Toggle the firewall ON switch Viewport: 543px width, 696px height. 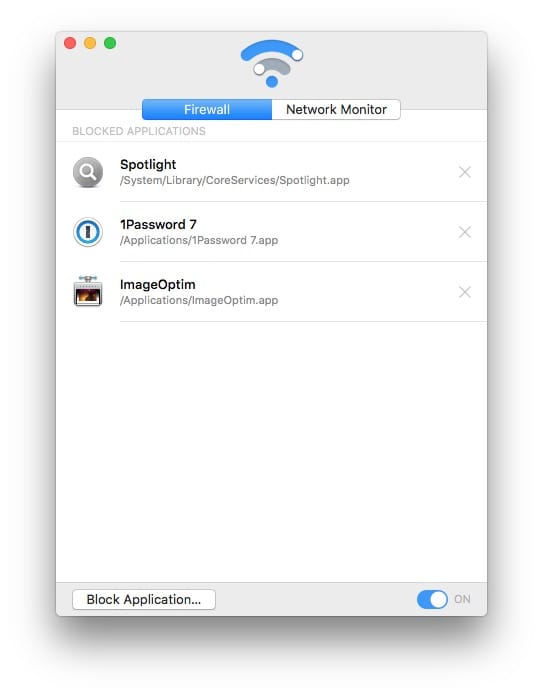coord(432,599)
